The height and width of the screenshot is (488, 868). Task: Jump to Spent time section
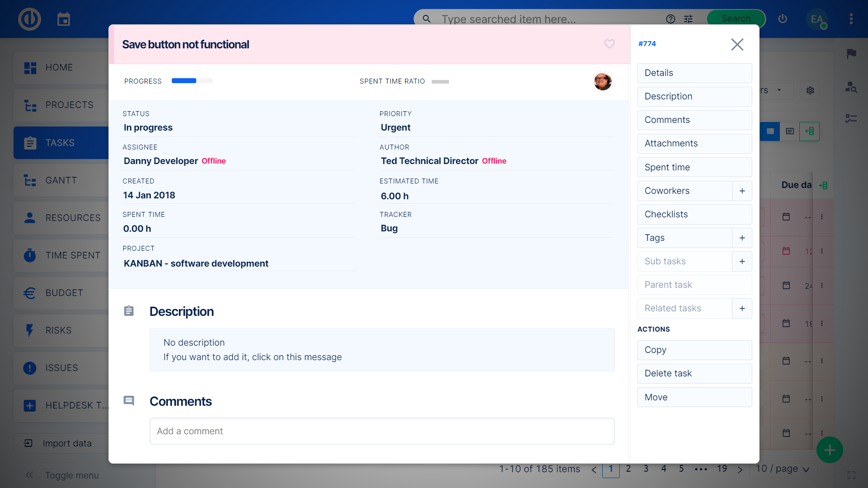694,167
